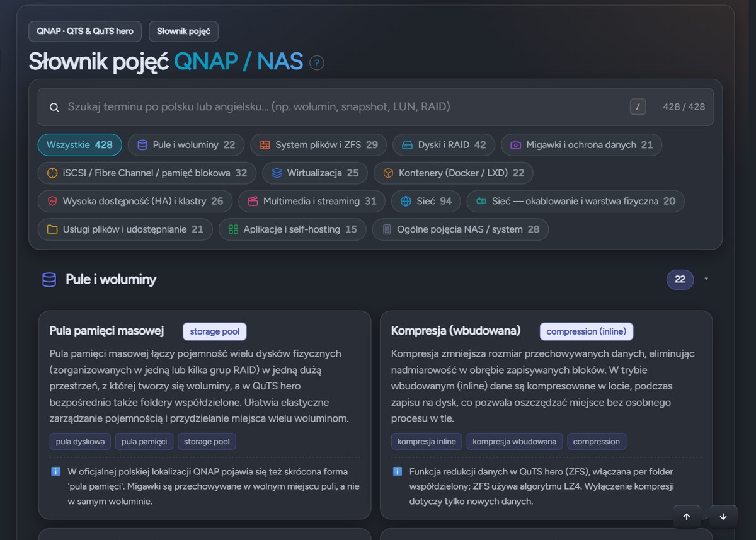Filter by Dyski i RAID 42
This screenshot has width=756, height=540.
point(444,145)
